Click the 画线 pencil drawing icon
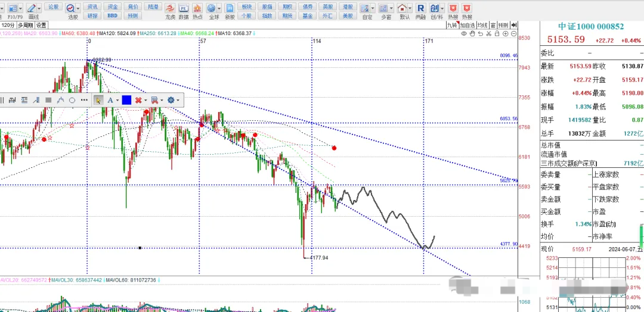The image size is (644, 312). (34, 11)
